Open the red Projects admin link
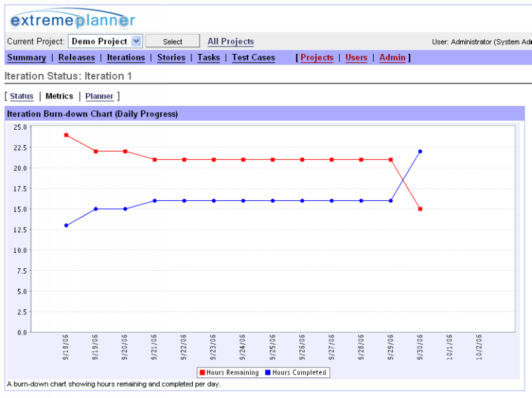This screenshot has width=532, height=398. pos(317,58)
